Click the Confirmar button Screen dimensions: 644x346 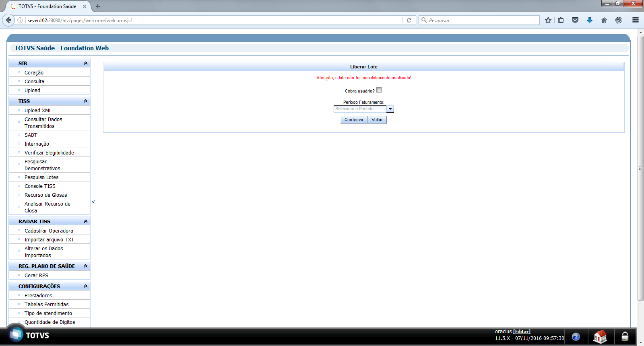(x=354, y=120)
